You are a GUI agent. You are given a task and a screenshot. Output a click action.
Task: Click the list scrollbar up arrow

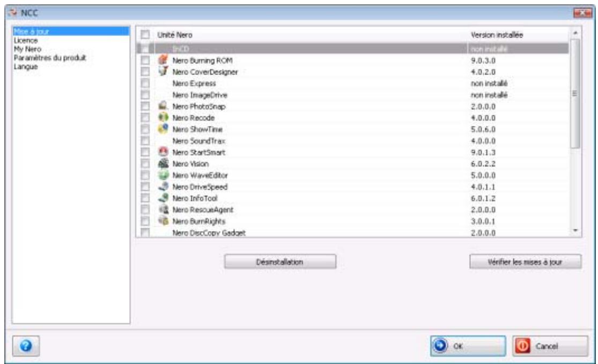pos(575,33)
